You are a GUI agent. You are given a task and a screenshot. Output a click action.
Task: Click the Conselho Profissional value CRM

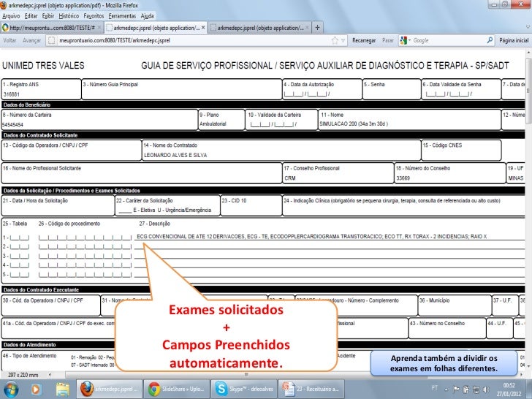coord(289,178)
